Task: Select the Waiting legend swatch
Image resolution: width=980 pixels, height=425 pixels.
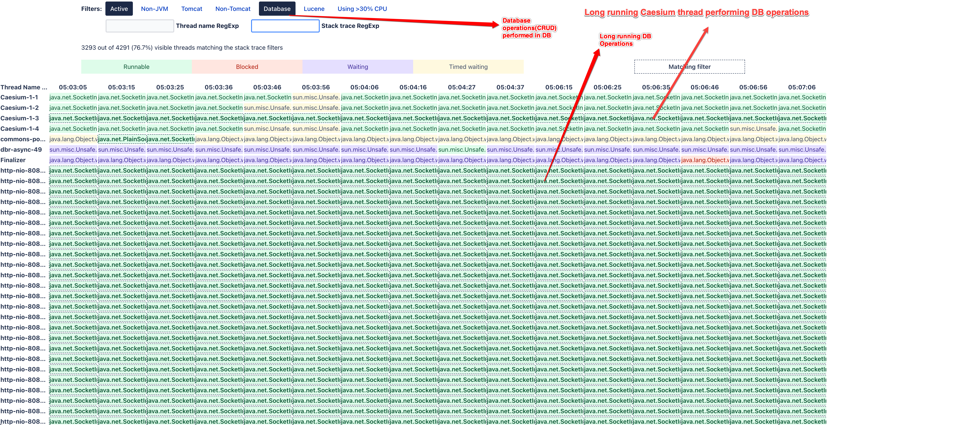Action: tap(358, 67)
